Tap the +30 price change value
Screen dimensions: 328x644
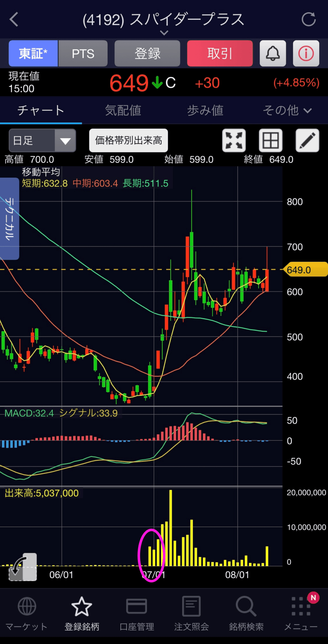pos(207,83)
